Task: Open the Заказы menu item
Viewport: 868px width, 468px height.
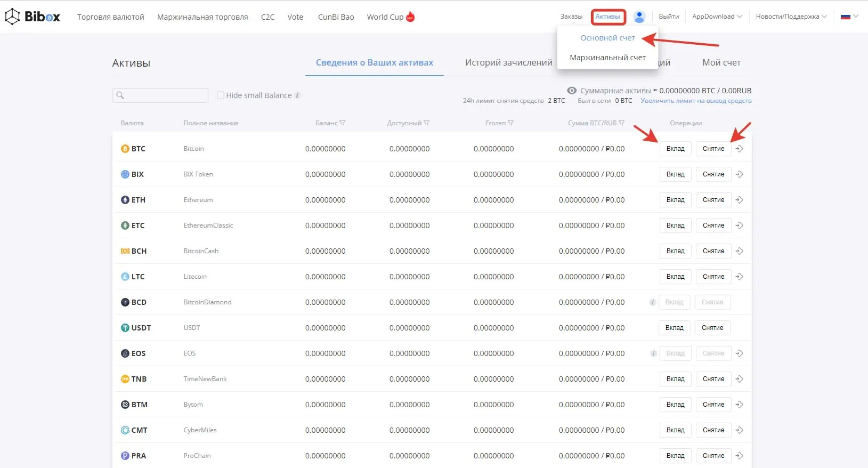Action: [x=571, y=17]
